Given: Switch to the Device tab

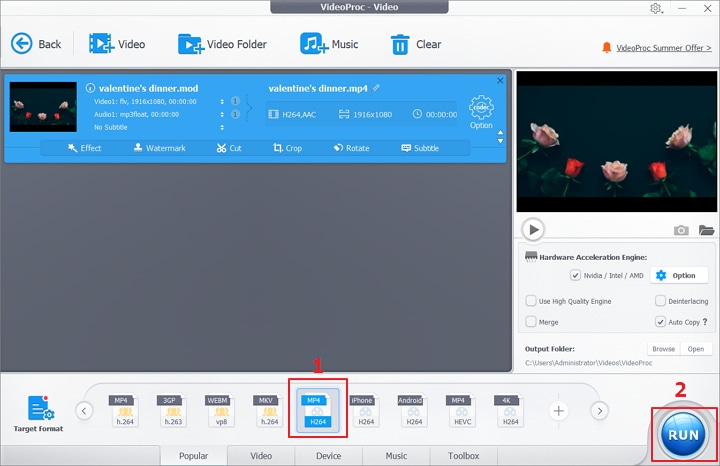Looking at the screenshot, I should 328,455.
